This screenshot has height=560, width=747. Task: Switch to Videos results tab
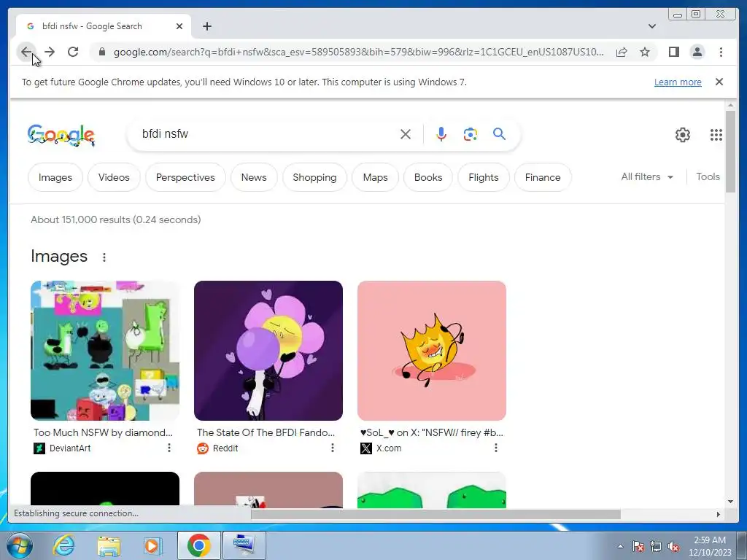click(x=114, y=177)
